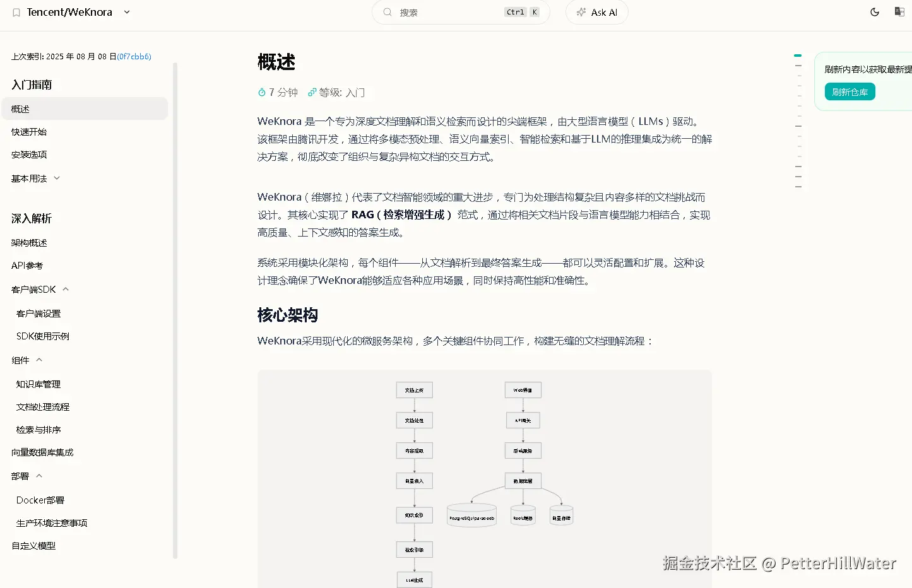Open the Docker部署 subpage
Screen dimensions: 912x588
40,500
